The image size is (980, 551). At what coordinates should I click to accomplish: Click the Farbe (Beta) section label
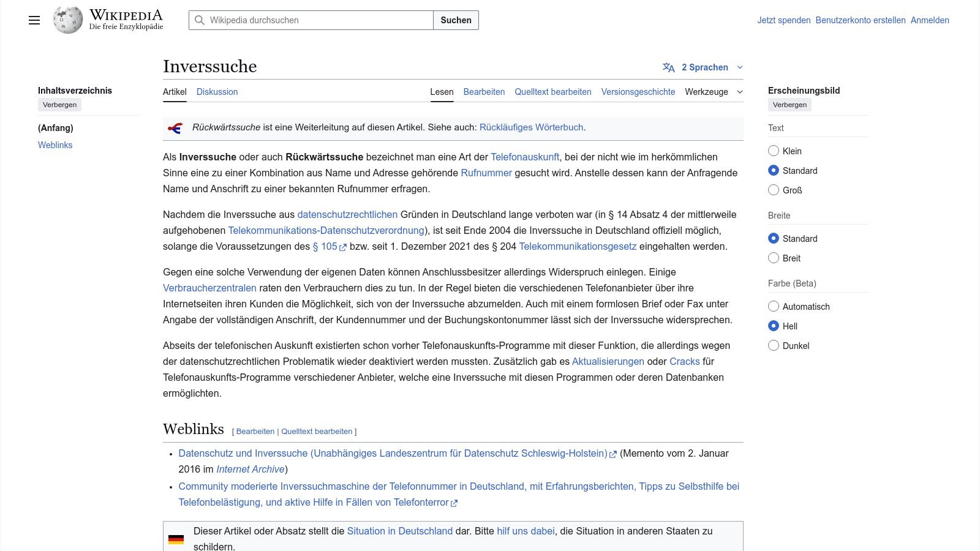792,283
